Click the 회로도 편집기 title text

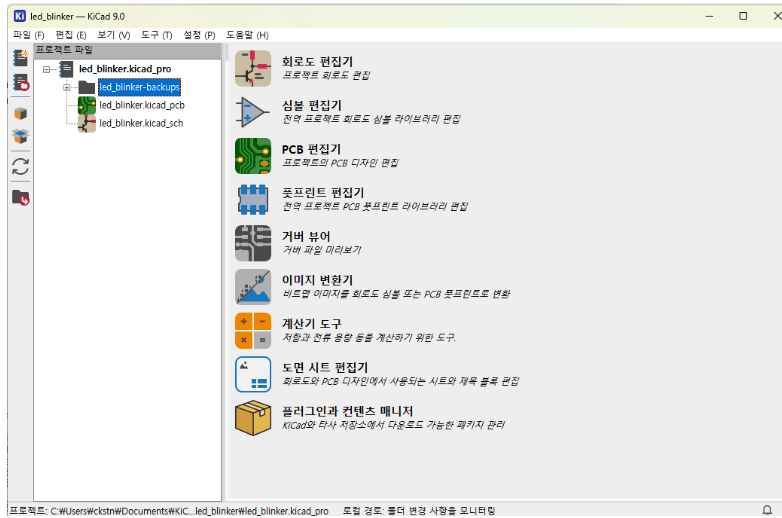coord(318,61)
